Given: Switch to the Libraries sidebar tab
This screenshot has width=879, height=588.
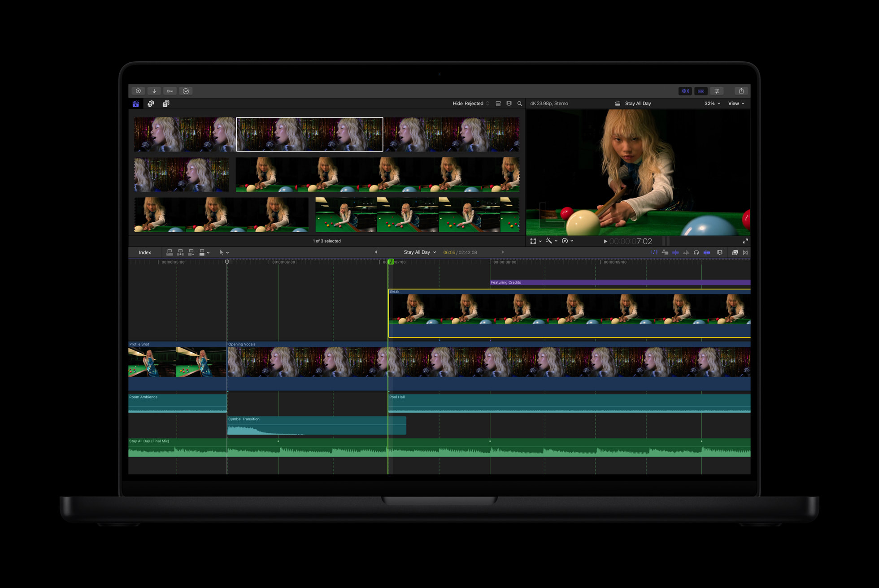Looking at the screenshot, I should coord(136,104).
